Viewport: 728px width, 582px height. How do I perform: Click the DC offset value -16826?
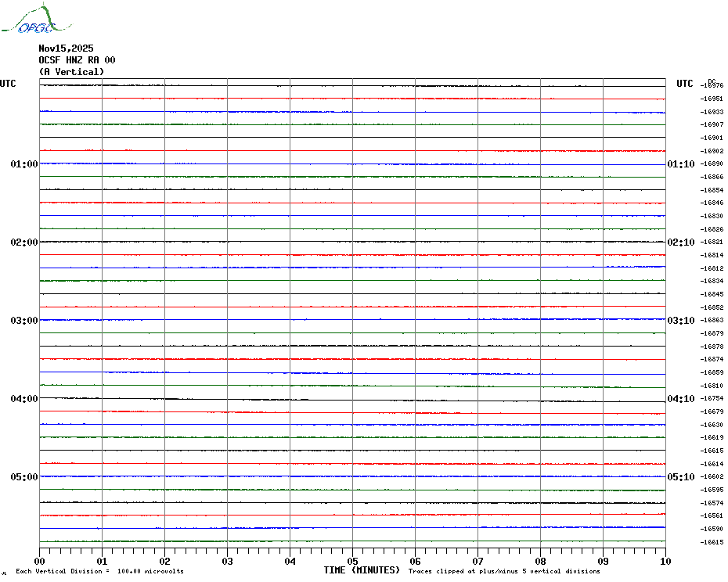712,229
